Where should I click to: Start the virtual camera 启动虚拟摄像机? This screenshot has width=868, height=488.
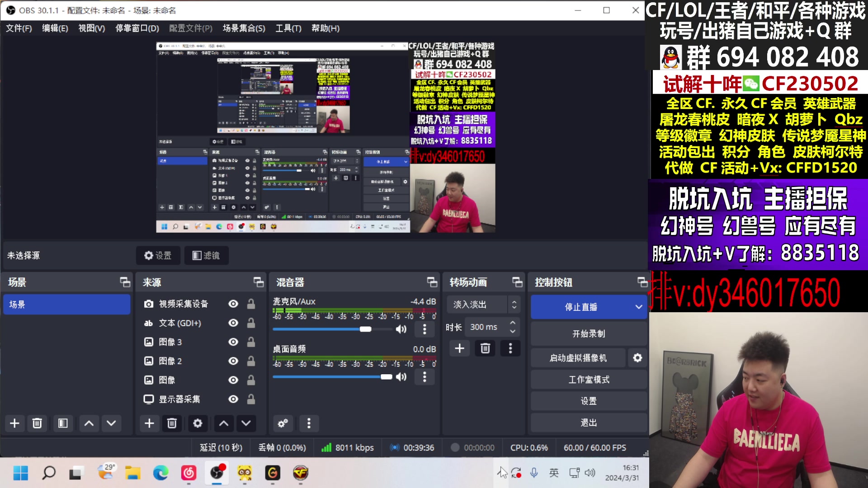pyautogui.click(x=578, y=358)
